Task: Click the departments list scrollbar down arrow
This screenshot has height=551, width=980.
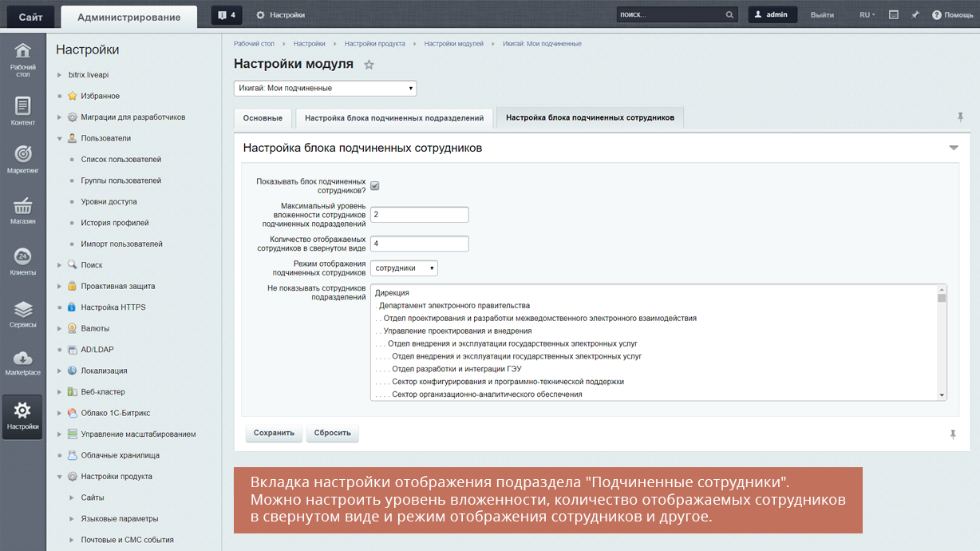Action: tap(942, 395)
